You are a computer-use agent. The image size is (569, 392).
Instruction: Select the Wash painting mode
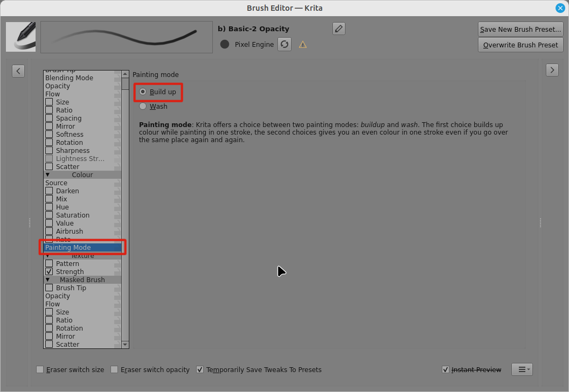pyautogui.click(x=143, y=106)
